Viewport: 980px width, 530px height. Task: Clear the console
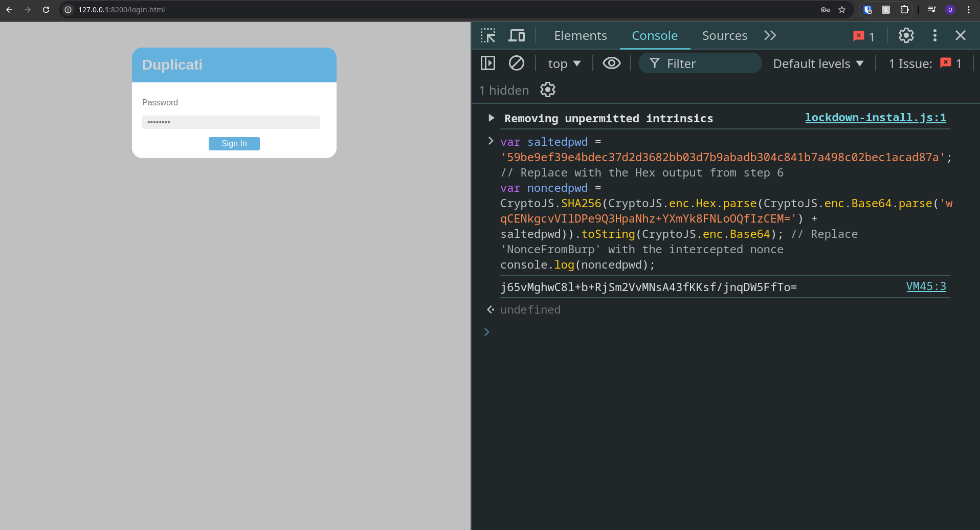517,63
